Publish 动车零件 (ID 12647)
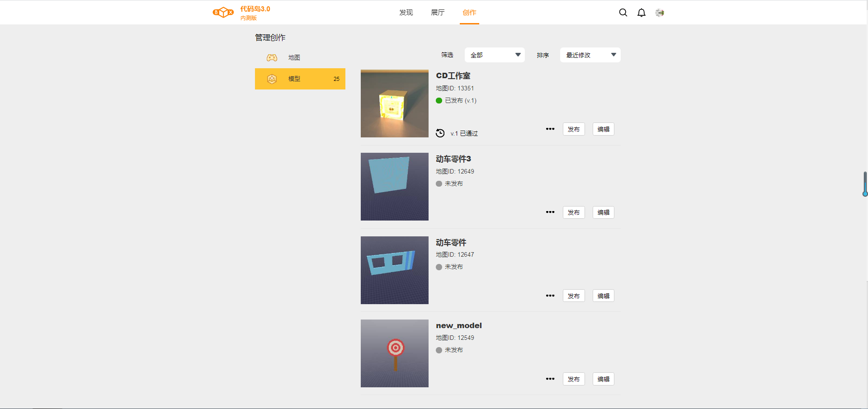 [x=574, y=296]
